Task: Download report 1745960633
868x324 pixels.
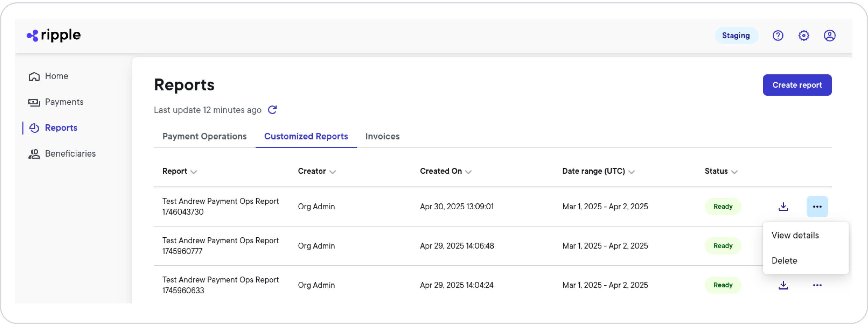Action: click(783, 285)
